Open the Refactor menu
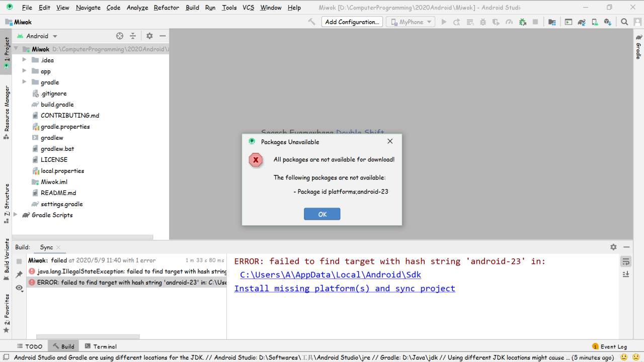644x362 pixels. [166, 8]
